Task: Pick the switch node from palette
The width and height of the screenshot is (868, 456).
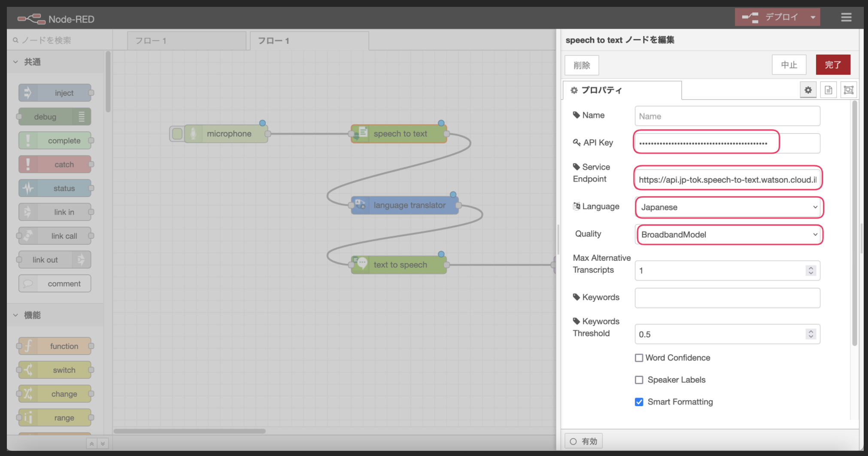Action: [55, 370]
